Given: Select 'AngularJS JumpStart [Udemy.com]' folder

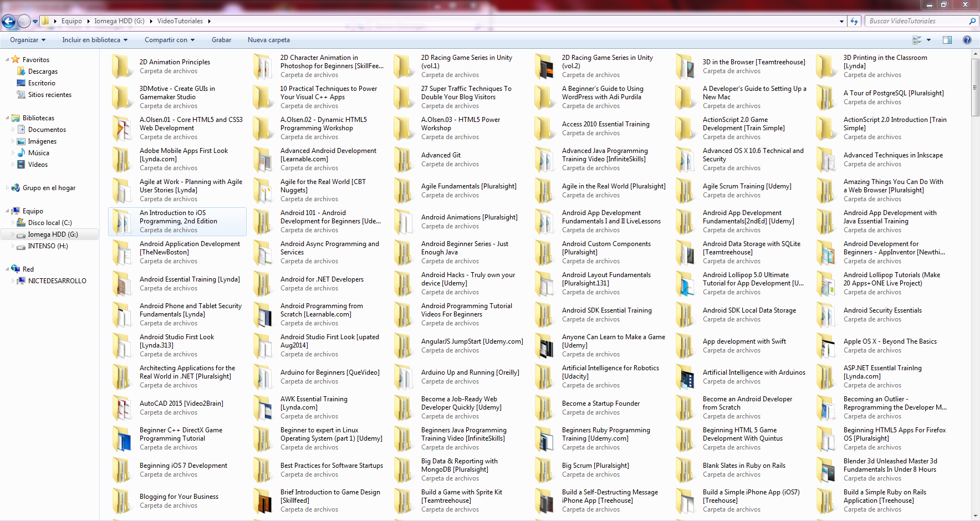Looking at the screenshot, I should 459,346.
